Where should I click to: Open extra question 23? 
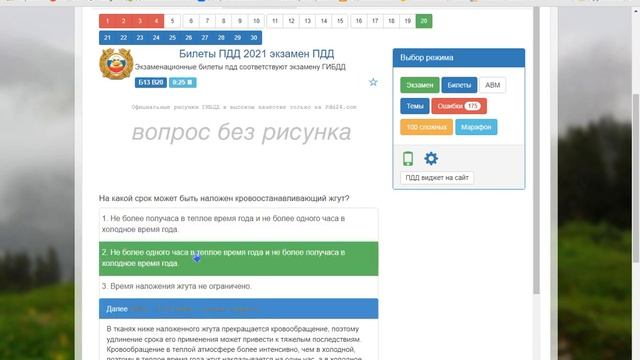pos(140,38)
